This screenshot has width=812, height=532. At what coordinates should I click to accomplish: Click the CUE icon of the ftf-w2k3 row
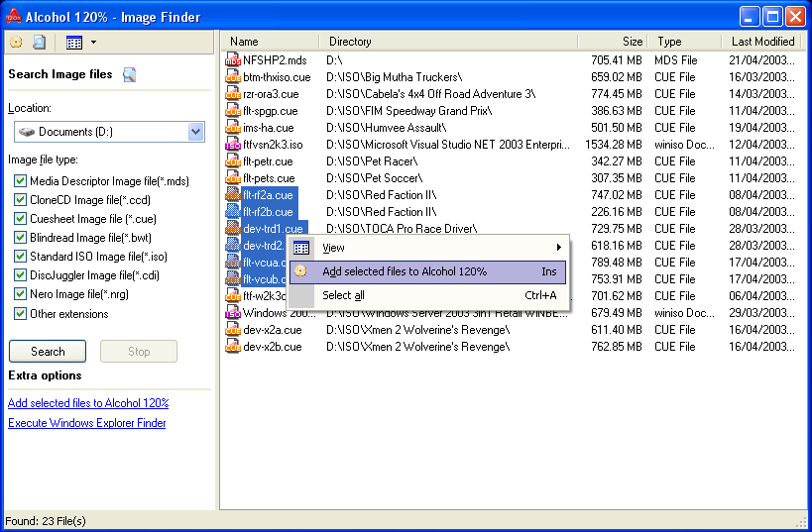pos(233,295)
